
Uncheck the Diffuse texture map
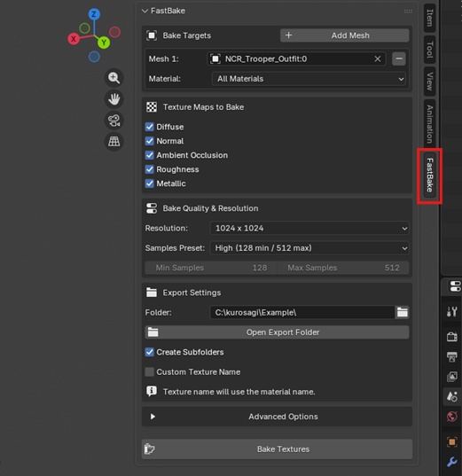pyautogui.click(x=150, y=127)
